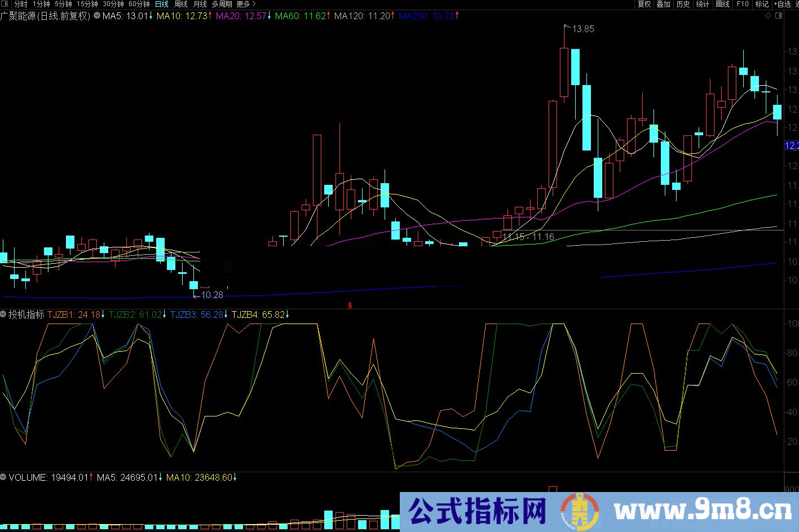Click the 复权 button
Viewport: 799px width, 532px height.
click(644, 4)
